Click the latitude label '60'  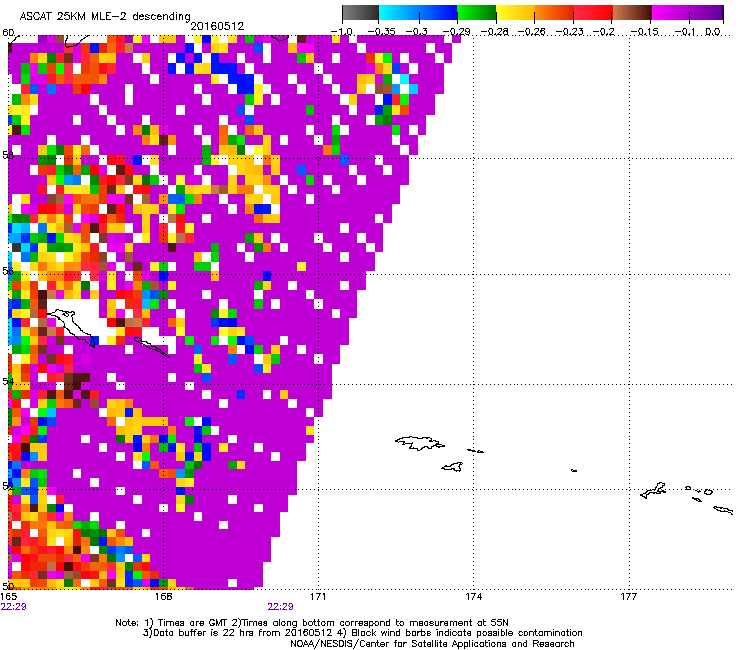coord(8,33)
